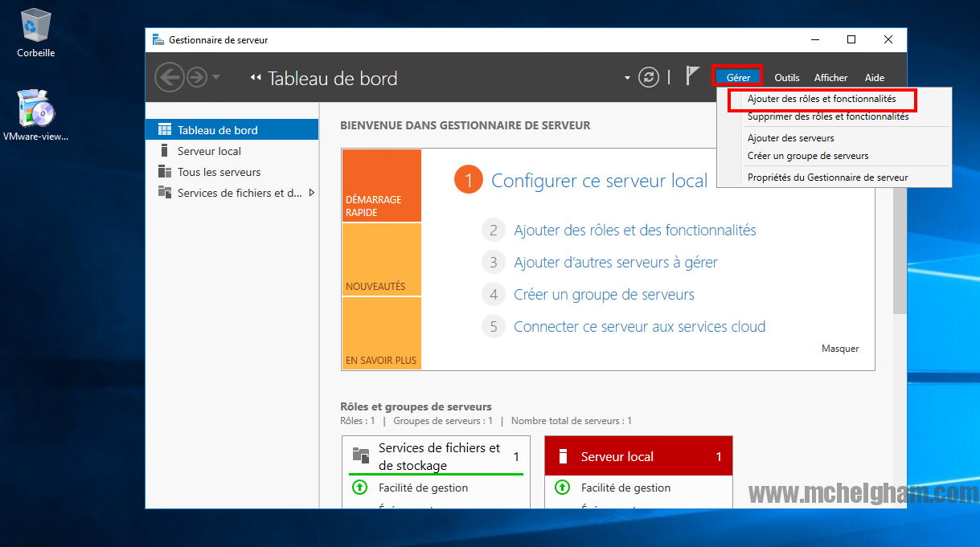Open the red Serveur local tile header

638,456
